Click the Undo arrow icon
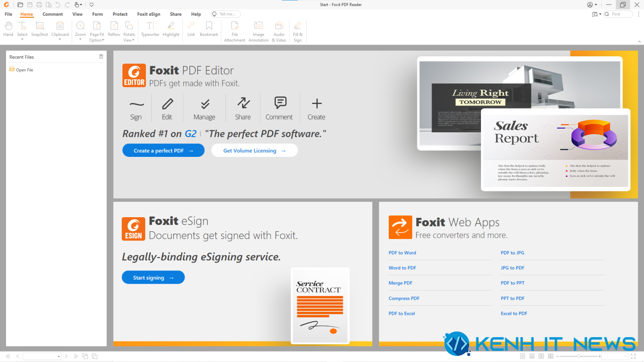 point(58,5)
